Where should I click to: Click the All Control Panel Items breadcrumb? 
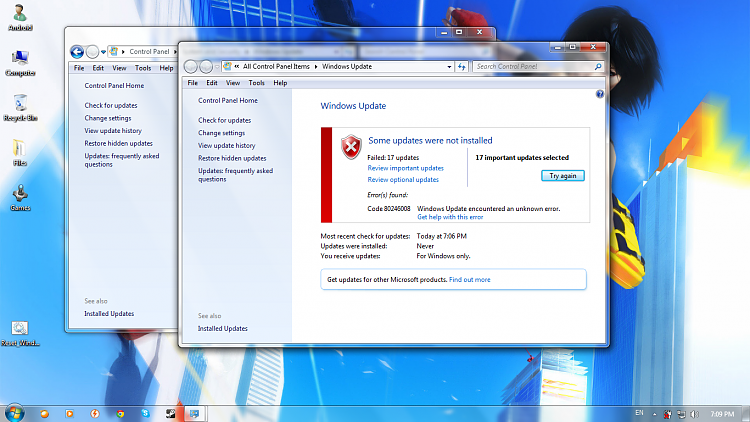[276, 67]
